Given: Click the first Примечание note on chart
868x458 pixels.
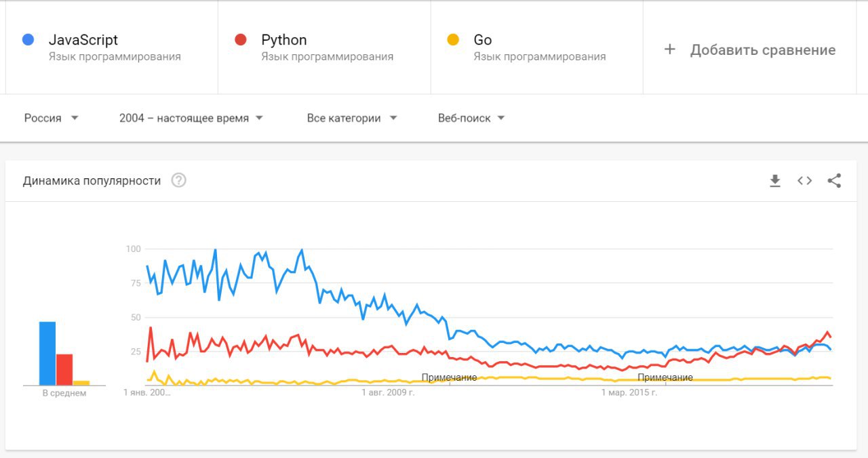Looking at the screenshot, I should (x=449, y=377).
